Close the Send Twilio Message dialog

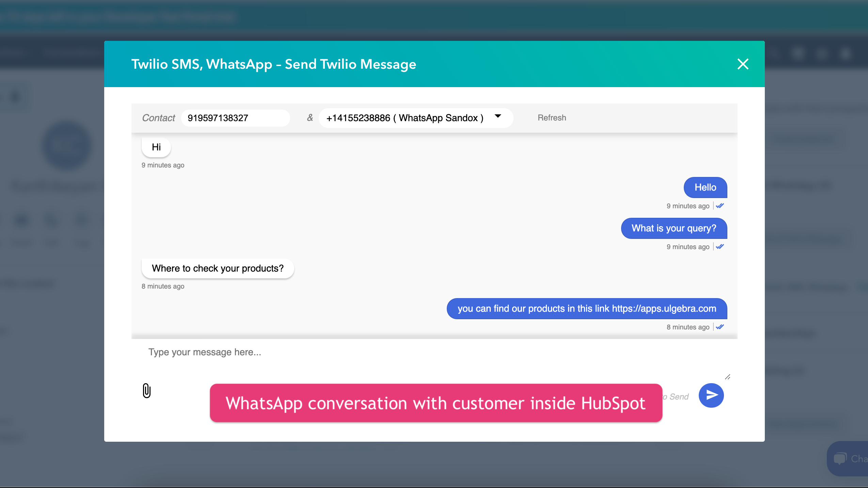click(x=743, y=64)
